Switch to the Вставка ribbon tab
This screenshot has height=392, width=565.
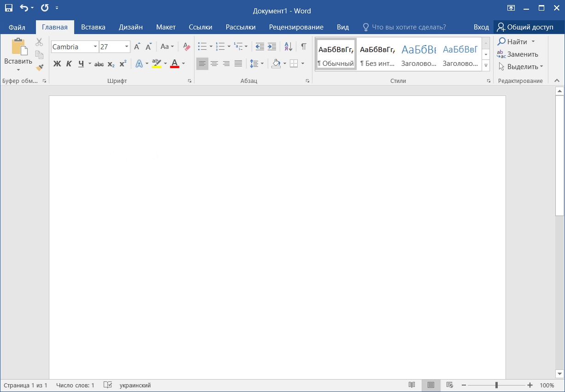[93, 27]
